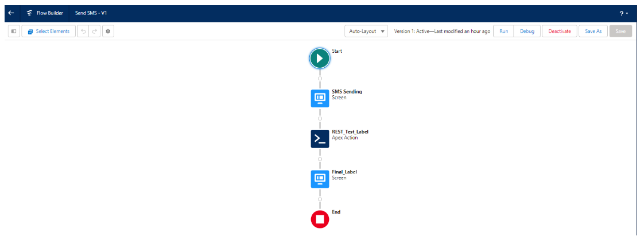Click the Debug button

[526, 32]
